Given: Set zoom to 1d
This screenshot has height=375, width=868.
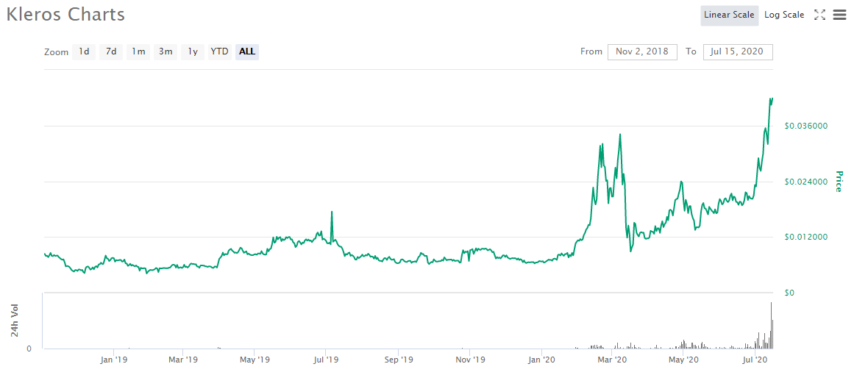Looking at the screenshot, I should (84, 52).
